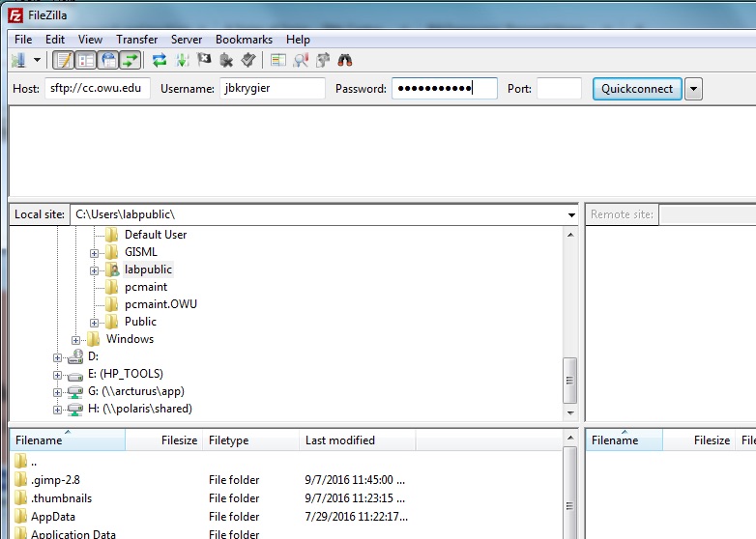Expand H: polaris shared drive node
756x539 pixels.
(x=57, y=410)
